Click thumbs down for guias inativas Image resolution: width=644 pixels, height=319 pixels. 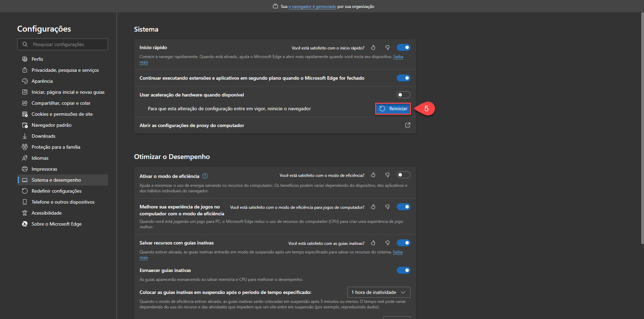pyautogui.click(x=388, y=243)
